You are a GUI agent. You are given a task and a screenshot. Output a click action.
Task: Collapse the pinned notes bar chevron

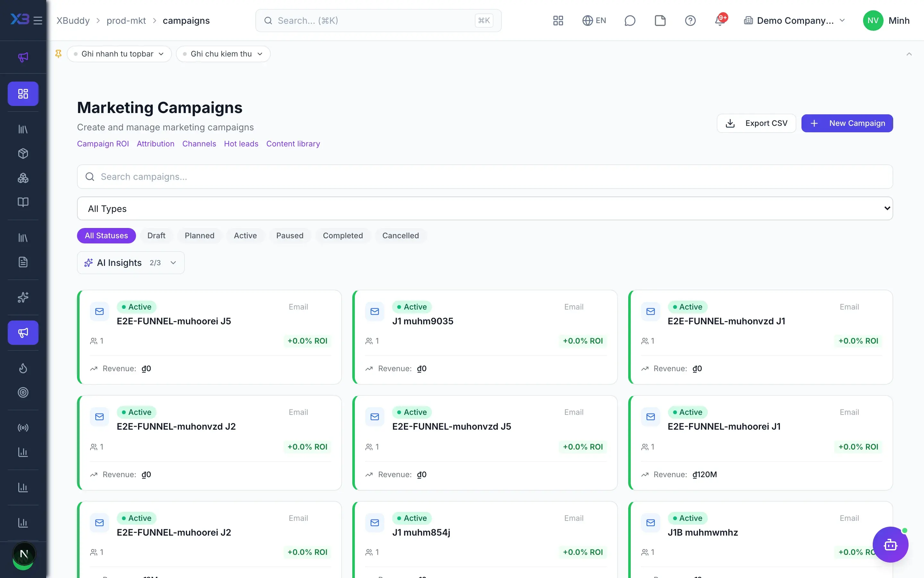pyautogui.click(x=909, y=54)
